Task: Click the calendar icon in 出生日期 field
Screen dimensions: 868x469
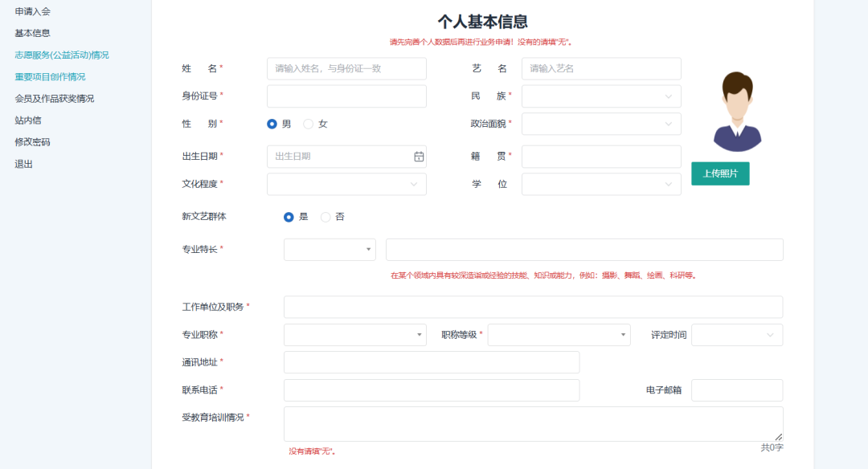Action: pyautogui.click(x=418, y=157)
